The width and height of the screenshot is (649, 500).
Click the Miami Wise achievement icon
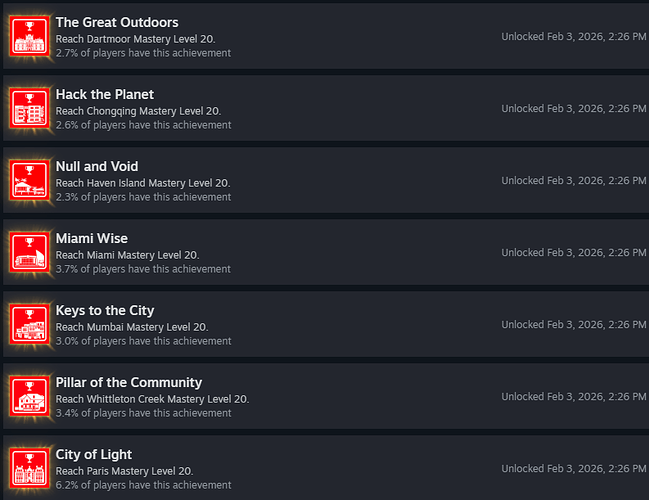coord(29,252)
